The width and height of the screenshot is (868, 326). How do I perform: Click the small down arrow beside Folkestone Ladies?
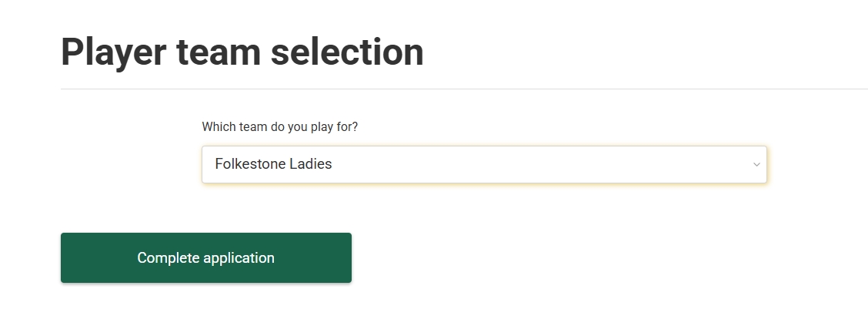pyautogui.click(x=756, y=164)
